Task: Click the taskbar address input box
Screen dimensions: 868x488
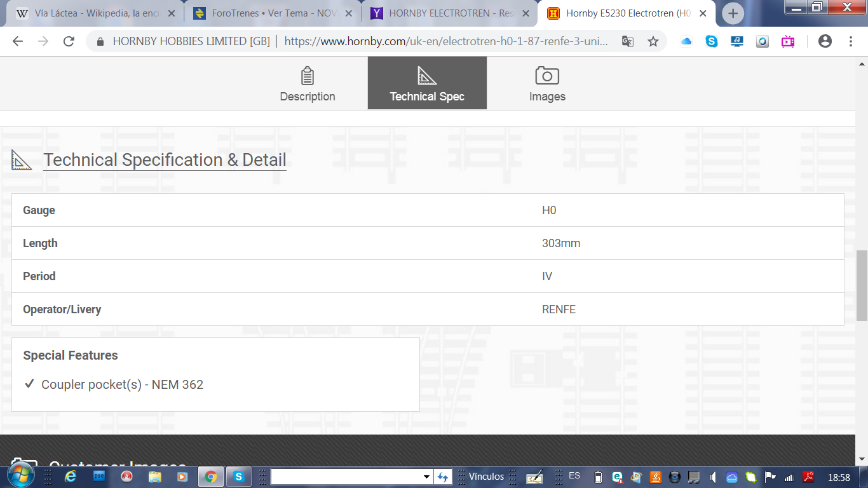Action: [x=346, y=477]
